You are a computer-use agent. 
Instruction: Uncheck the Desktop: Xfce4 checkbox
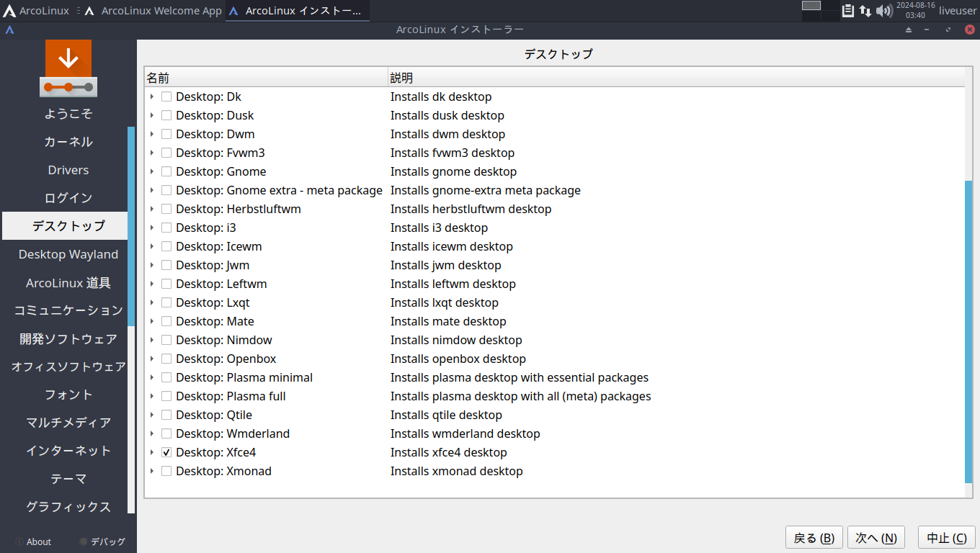tap(166, 452)
